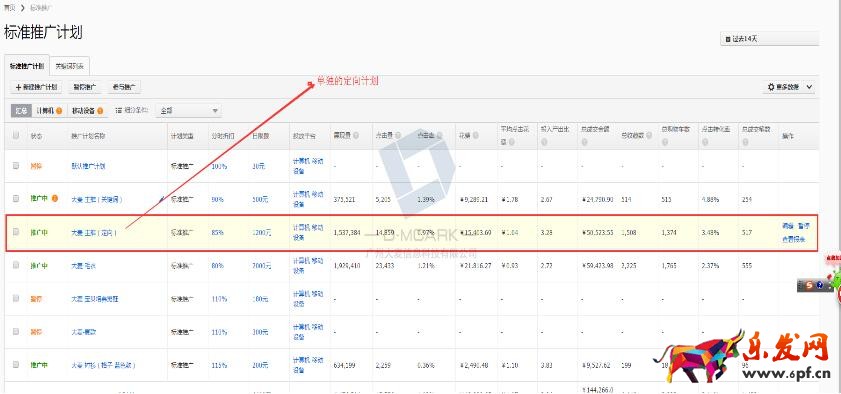
Task: Check the box for 大麦 主图(定向) row
Action: [x=16, y=232]
